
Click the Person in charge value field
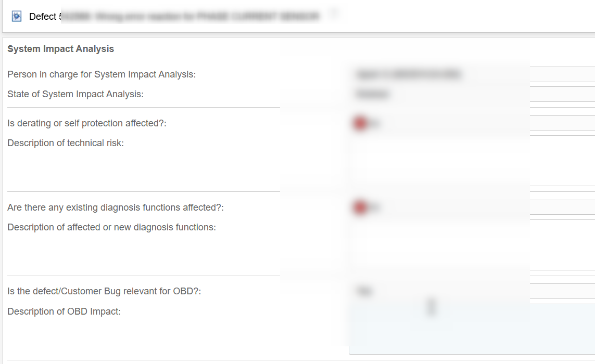click(471, 74)
